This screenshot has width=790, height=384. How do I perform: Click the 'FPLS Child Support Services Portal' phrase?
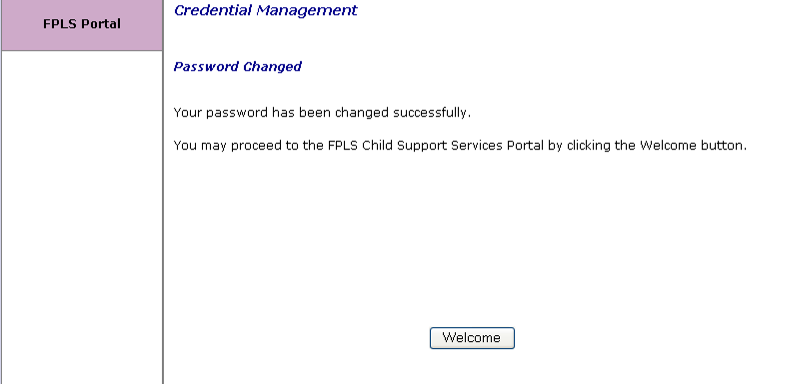(x=436, y=146)
